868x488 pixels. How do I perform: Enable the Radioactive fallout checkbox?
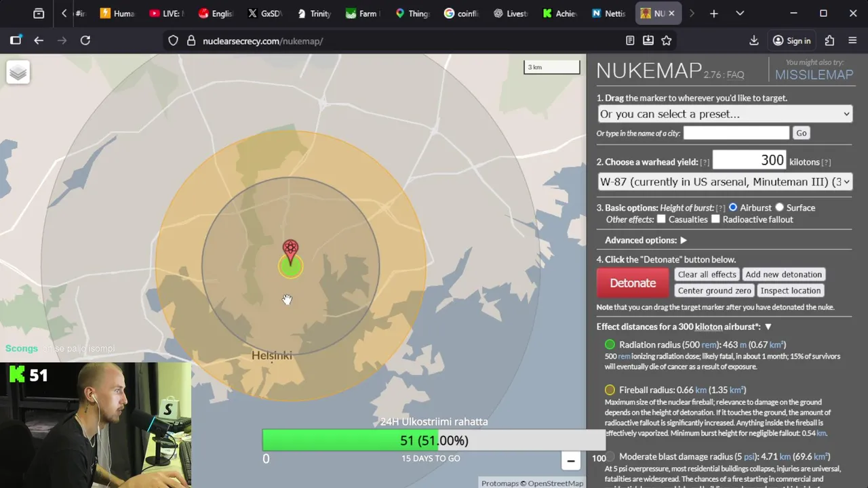pyautogui.click(x=715, y=219)
